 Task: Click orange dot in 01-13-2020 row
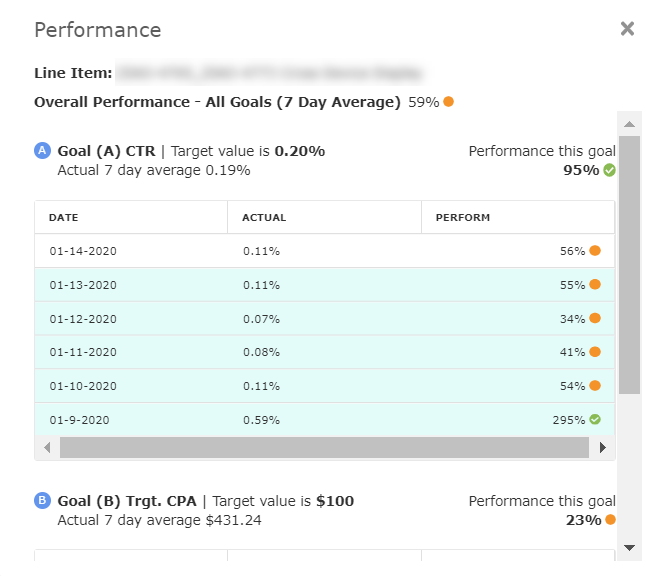595,285
